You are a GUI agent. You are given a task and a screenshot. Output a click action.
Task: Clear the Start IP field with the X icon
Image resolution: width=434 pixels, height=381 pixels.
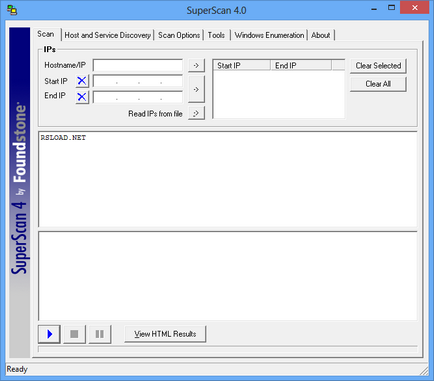tap(82, 81)
